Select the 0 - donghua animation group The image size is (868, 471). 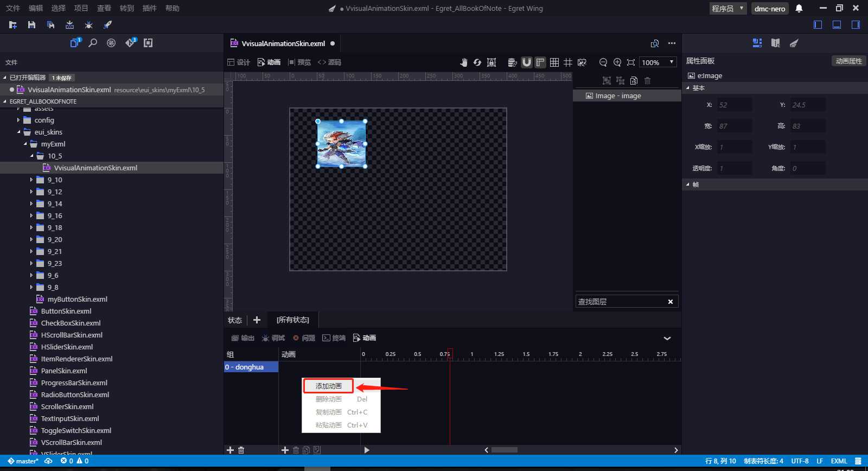pos(251,367)
